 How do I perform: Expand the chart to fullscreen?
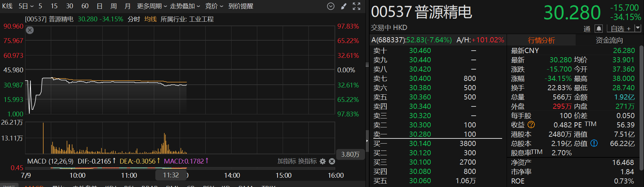[357, 6]
